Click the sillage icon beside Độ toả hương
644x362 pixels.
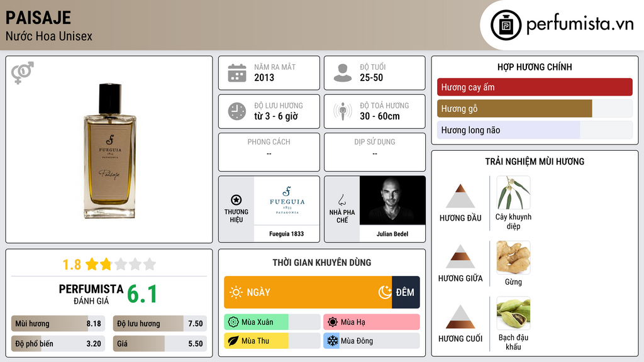point(343,111)
